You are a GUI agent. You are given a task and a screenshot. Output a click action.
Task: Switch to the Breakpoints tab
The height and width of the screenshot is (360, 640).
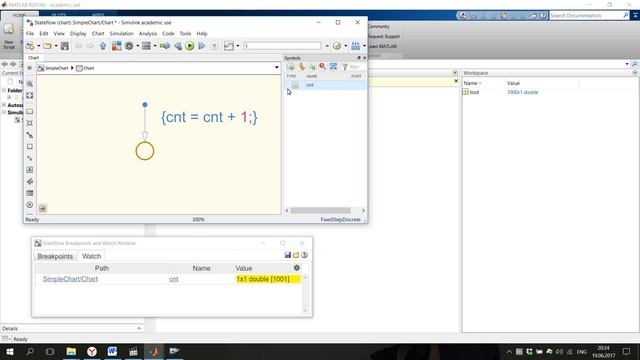coord(55,256)
